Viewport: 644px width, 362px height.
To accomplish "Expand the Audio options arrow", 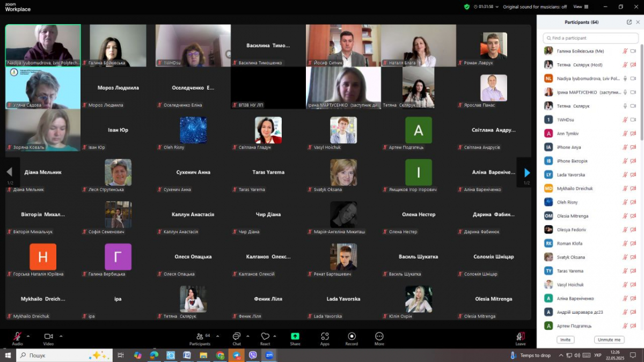I will 28,336.
